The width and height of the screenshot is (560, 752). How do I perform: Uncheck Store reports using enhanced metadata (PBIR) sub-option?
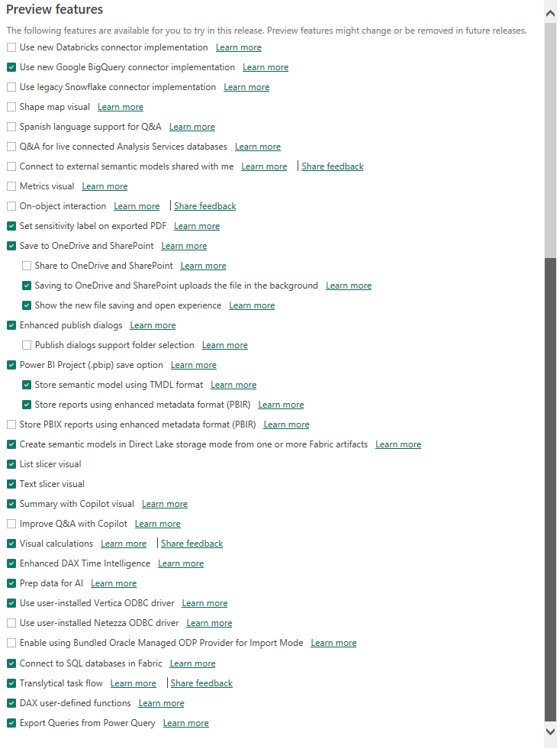tap(27, 405)
